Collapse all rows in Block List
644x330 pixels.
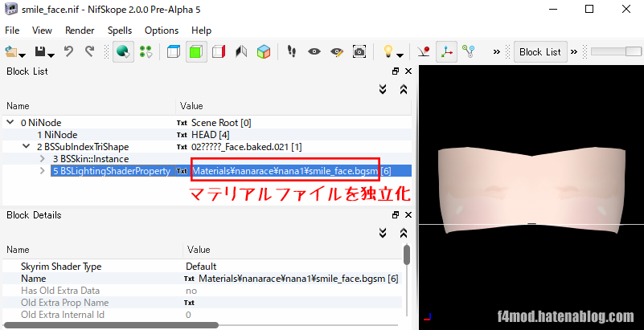tap(404, 89)
